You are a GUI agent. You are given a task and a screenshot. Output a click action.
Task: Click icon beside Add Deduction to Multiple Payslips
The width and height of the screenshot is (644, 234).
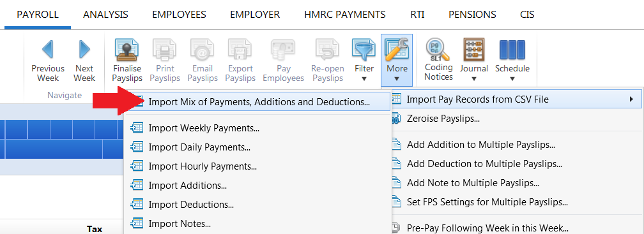(396, 163)
